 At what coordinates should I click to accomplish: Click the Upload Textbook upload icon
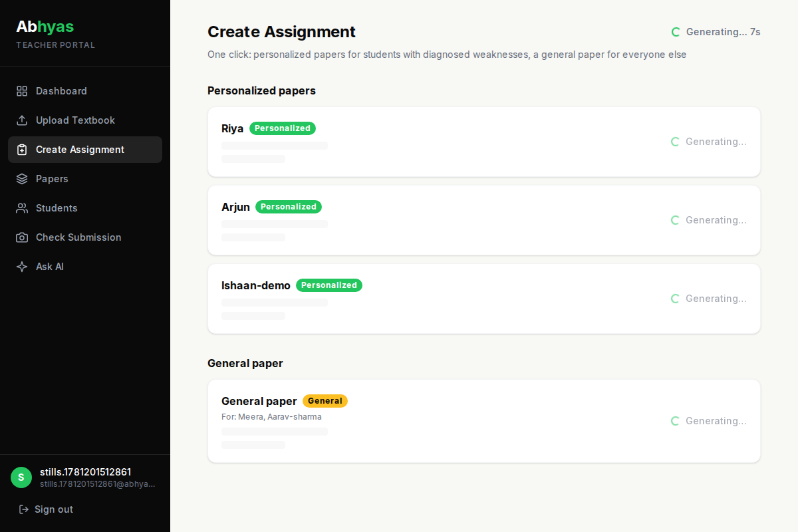pos(22,120)
